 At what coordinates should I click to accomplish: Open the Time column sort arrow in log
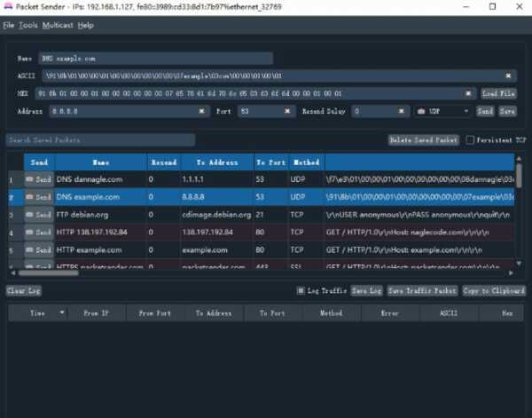click(61, 313)
